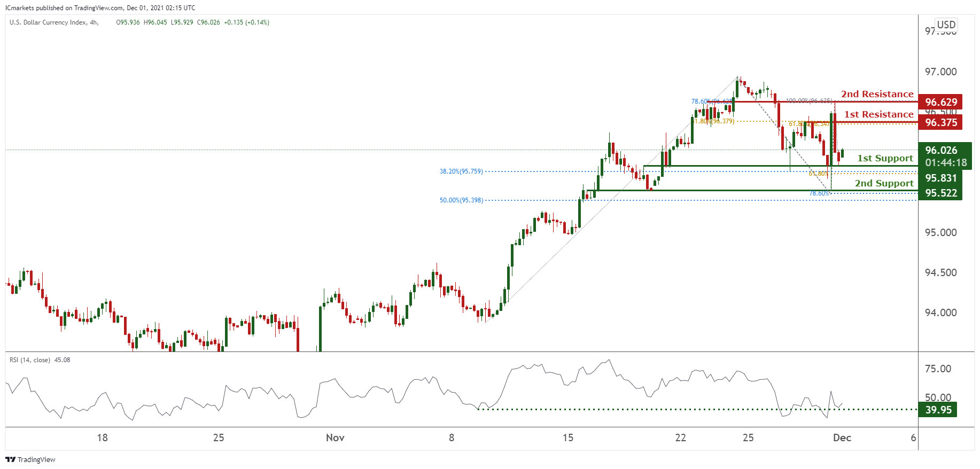Image resolution: width=980 pixels, height=469 pixels.
Task: Select the 95.831 first support price tag
Action: pyautogui.click(x=940, y=178)
